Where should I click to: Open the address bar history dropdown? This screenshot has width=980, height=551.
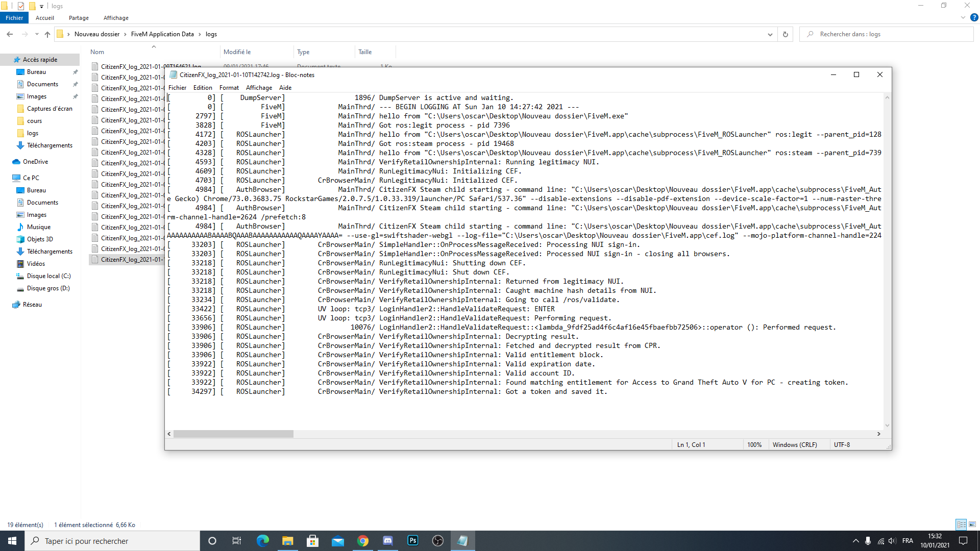(770, 34)
